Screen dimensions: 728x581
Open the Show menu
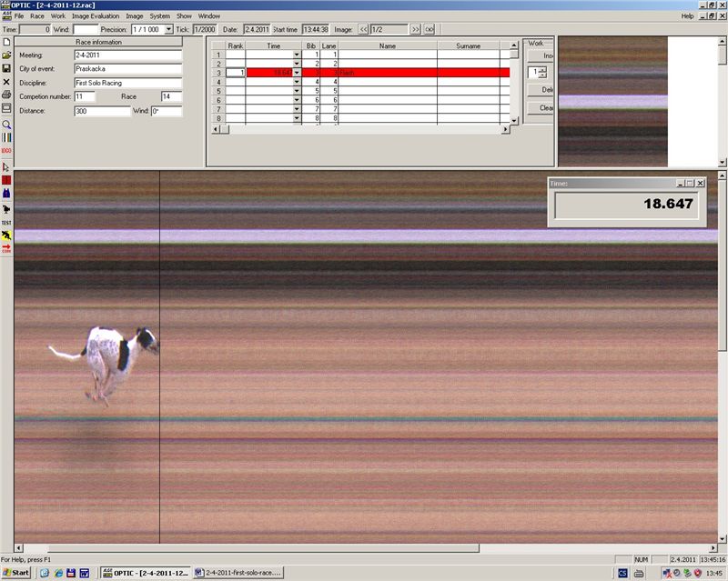pos(184,16)
